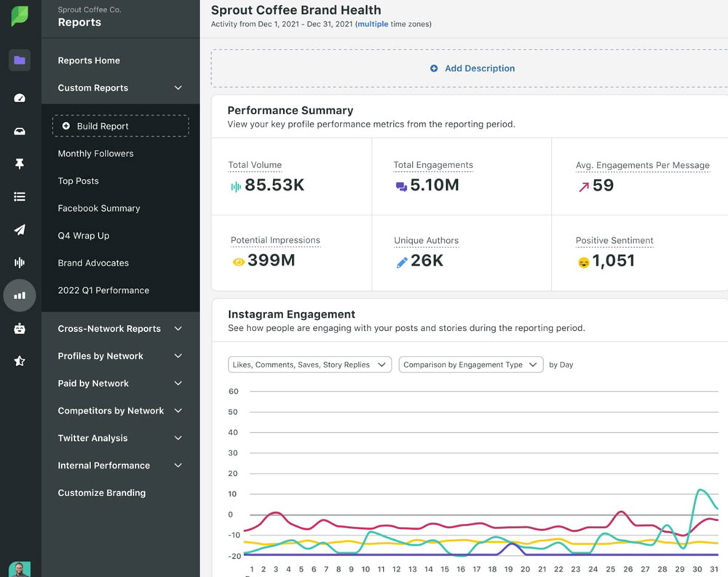Open the Monthly Followers report
The height and width of the screenshot is (577, 728).
[95, 154]
